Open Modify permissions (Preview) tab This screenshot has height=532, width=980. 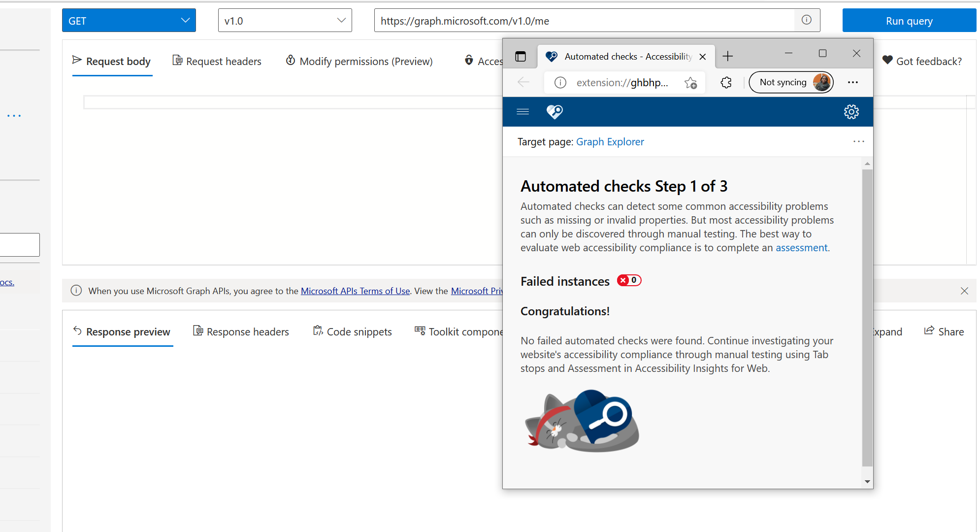click(359, 61)
